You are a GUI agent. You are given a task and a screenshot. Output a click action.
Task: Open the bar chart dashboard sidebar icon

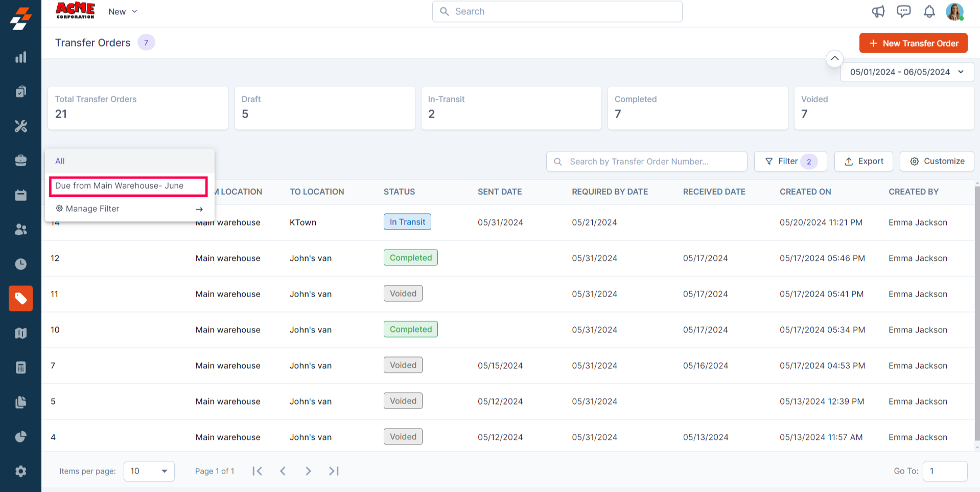pos(20,57)
